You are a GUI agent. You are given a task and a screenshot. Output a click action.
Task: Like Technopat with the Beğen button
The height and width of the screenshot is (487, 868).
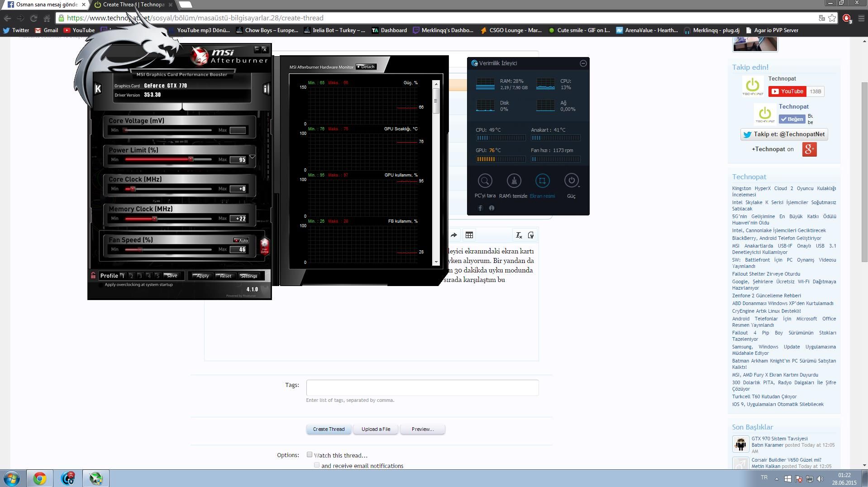792,119
